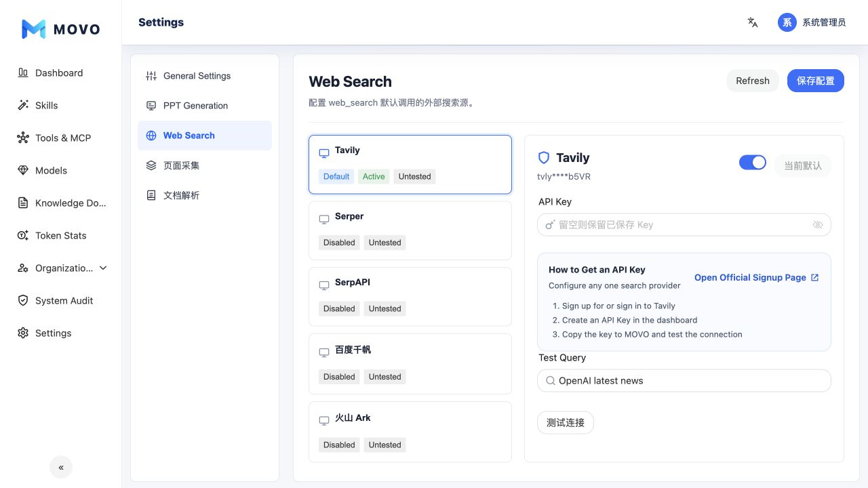Click the Untested badge on Tavily card
868x488 pixels.
coord(415,176)
